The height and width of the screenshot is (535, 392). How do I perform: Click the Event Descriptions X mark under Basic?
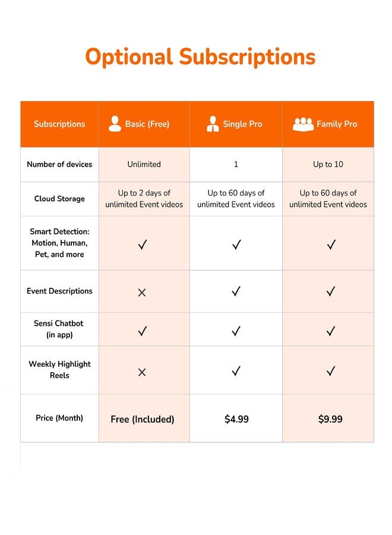click(x=142, y=292)
